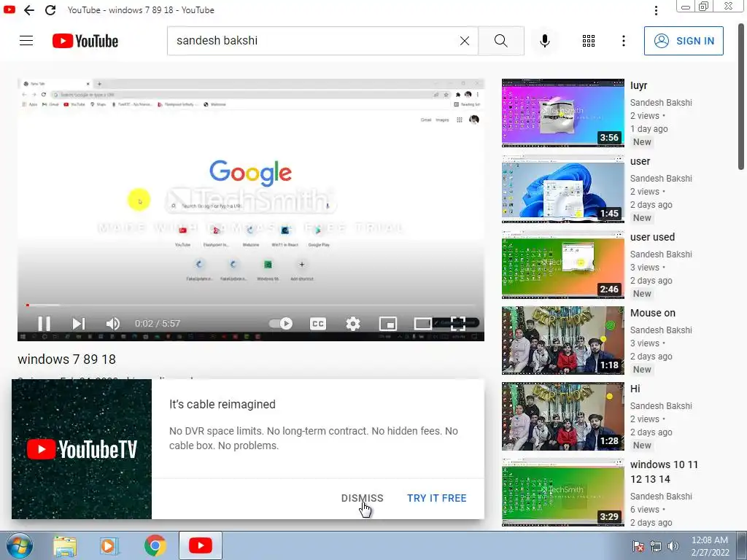The width and height of the screenshot is (747, 560).
Task: Open the 'user used' video thumbnail
Action: pos(562,264)
